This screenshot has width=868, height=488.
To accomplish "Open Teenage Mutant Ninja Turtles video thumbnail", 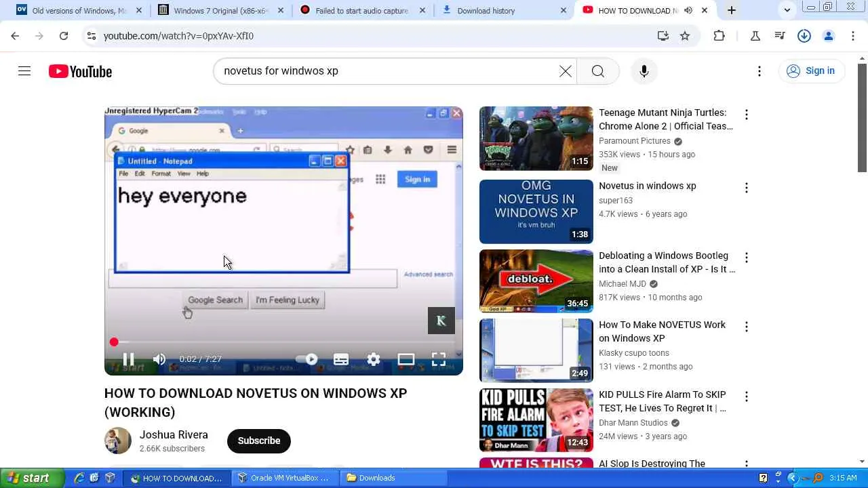I will coord(536,138).
